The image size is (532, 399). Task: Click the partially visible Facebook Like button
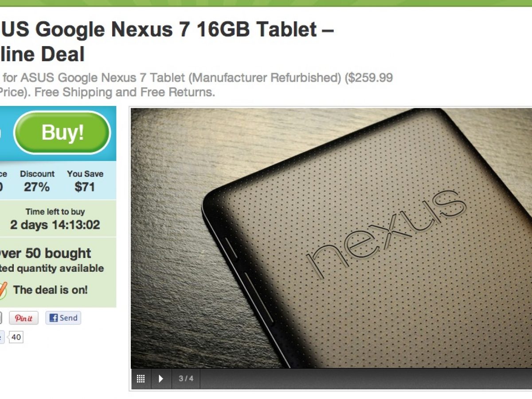click(2, 337)
